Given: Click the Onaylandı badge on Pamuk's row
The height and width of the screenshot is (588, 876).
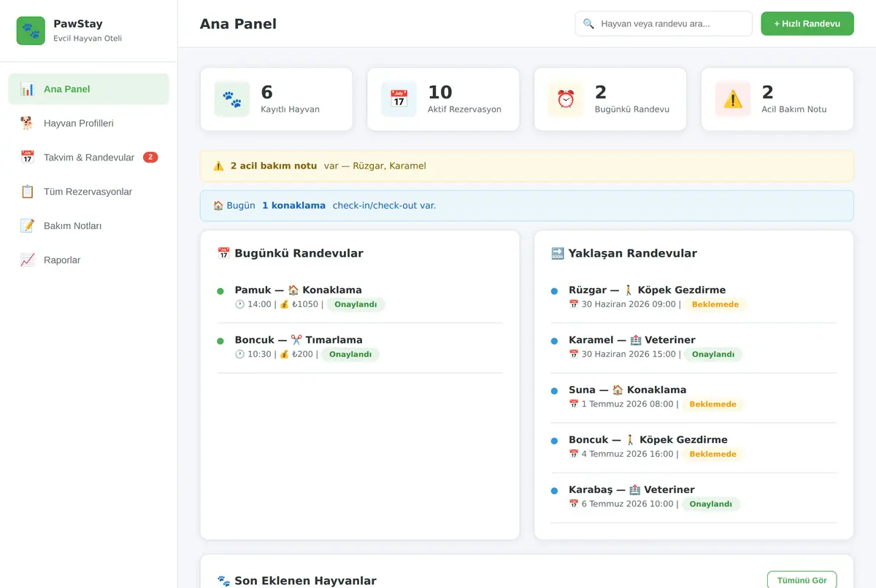Looking at the screenshot, I should 356,304.
